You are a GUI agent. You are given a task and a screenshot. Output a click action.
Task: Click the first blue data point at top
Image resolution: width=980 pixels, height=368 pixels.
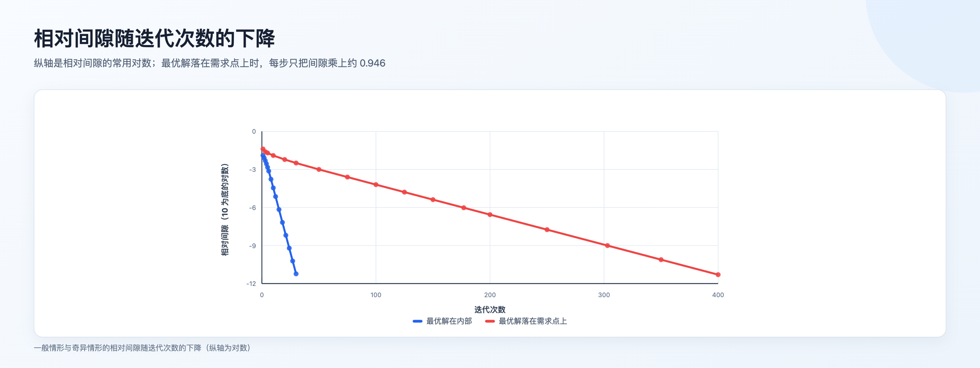click(x=263, y=155)
